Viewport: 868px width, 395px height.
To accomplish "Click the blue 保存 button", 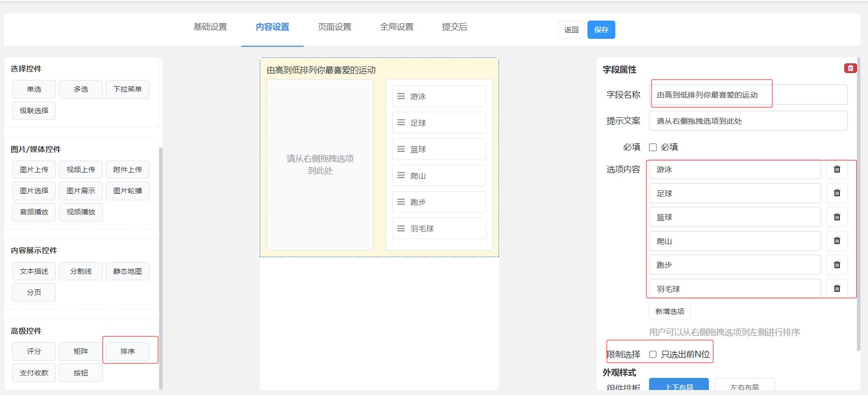I will pyautogui.click(x=601, y=30).
